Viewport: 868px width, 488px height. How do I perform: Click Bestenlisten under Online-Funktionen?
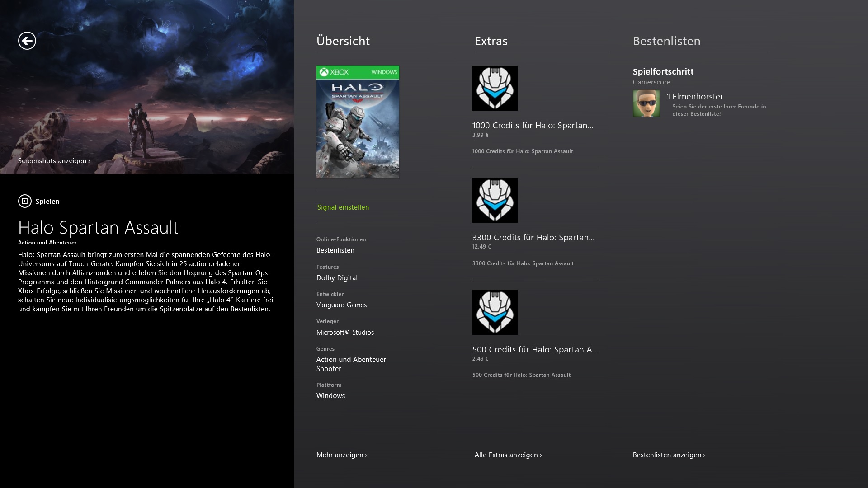click(335, 250)
